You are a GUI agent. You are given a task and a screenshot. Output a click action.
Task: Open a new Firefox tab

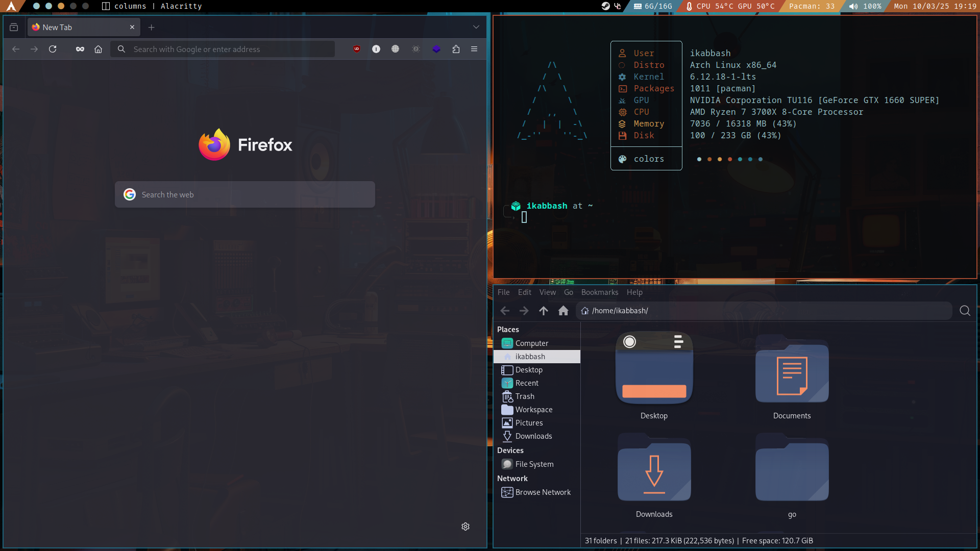[x=151, y=27]
